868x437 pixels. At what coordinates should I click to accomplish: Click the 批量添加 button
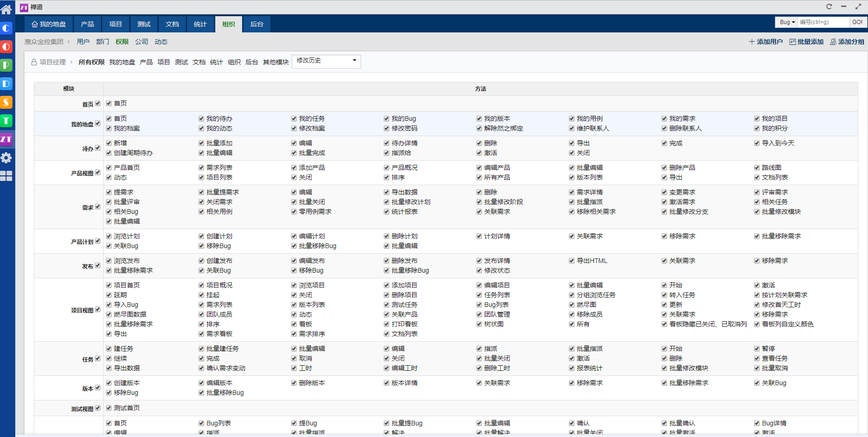tap(806, 42)
